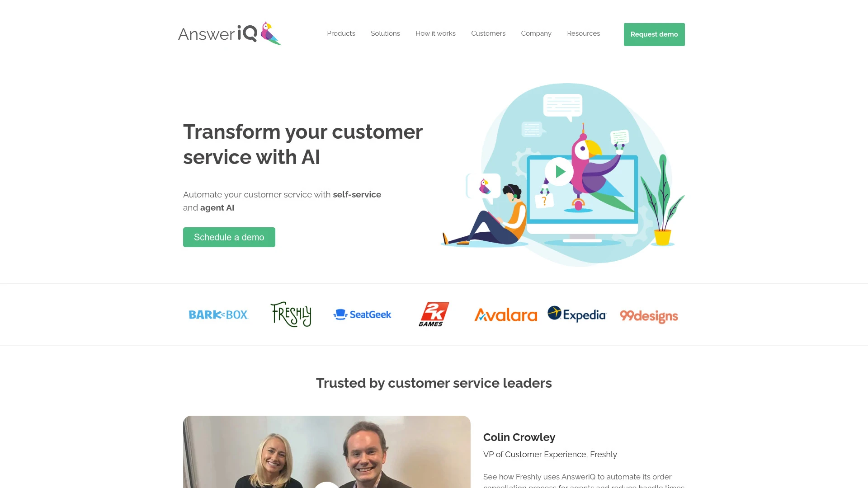Viewport: 868px width, 488px height.
Task: Click the 2K Games company logo icon
Action: tap(434, 314)
